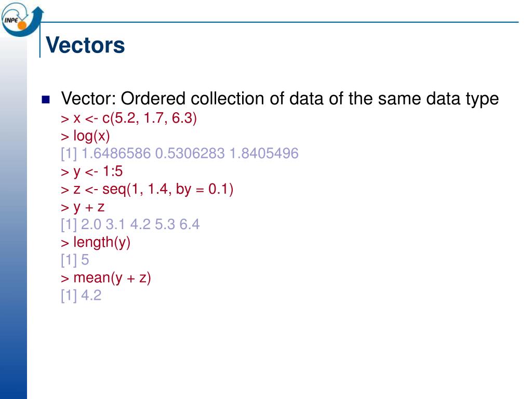Click the word 'Ordered' in the bullet
The height and width of the screenshot is (399, 532).
coord(153,99)
